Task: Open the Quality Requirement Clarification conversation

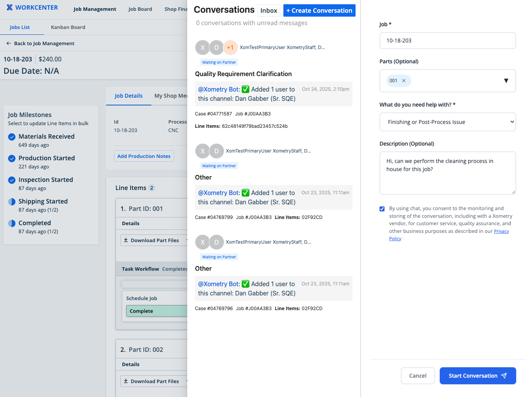Action: point(243,74)
